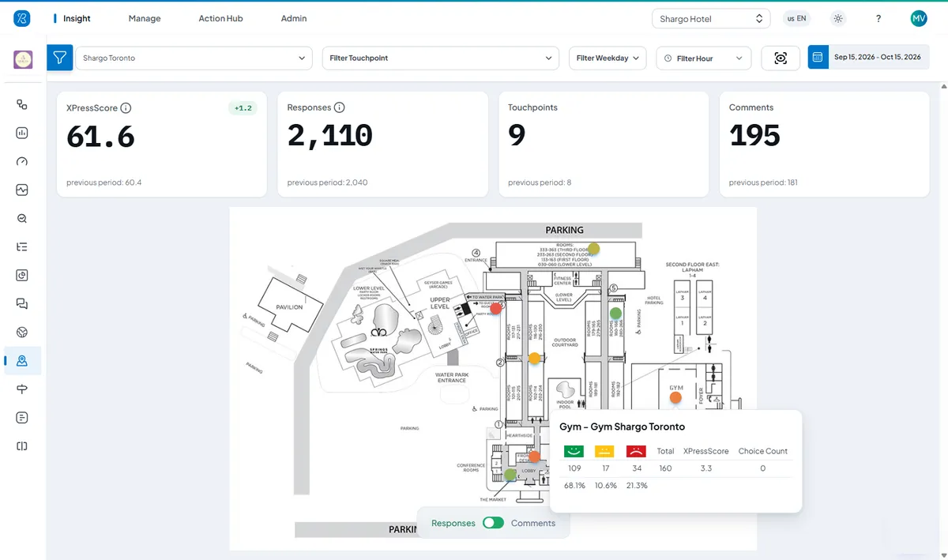Open the bar chart sidebar icon
This screenshot has height=560, width=948.
click(x=22, y=133)
